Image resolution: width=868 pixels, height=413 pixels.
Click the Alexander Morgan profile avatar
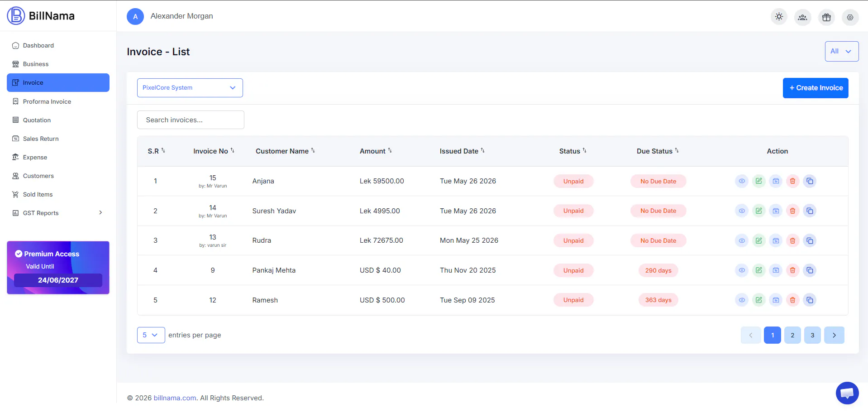[135, 16]
